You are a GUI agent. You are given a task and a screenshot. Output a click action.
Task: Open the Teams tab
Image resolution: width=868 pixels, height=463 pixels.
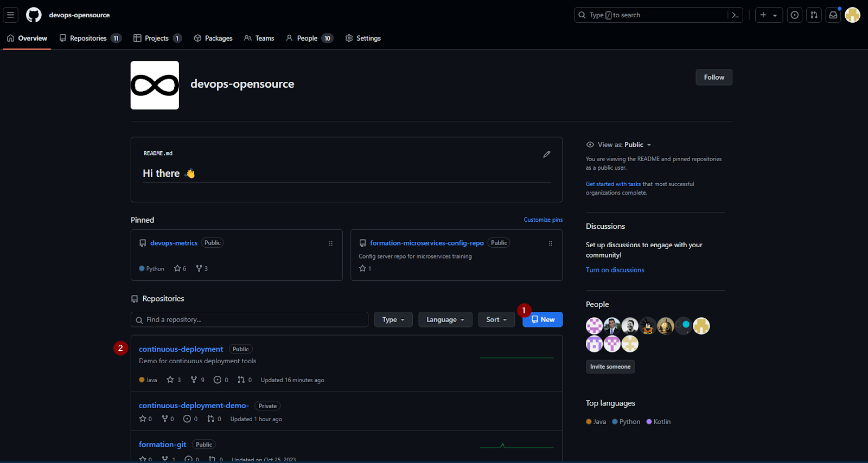(259, 38)
